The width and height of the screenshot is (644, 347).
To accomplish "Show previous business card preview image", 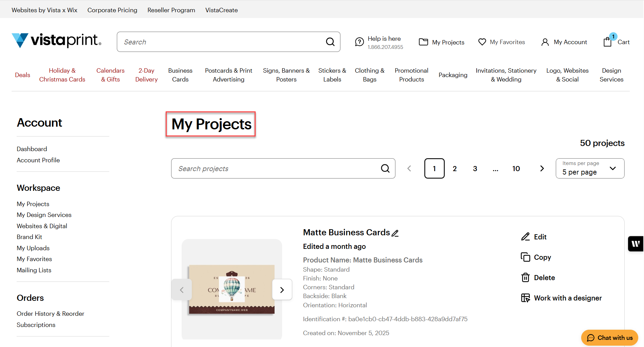I will click(182, 290).
